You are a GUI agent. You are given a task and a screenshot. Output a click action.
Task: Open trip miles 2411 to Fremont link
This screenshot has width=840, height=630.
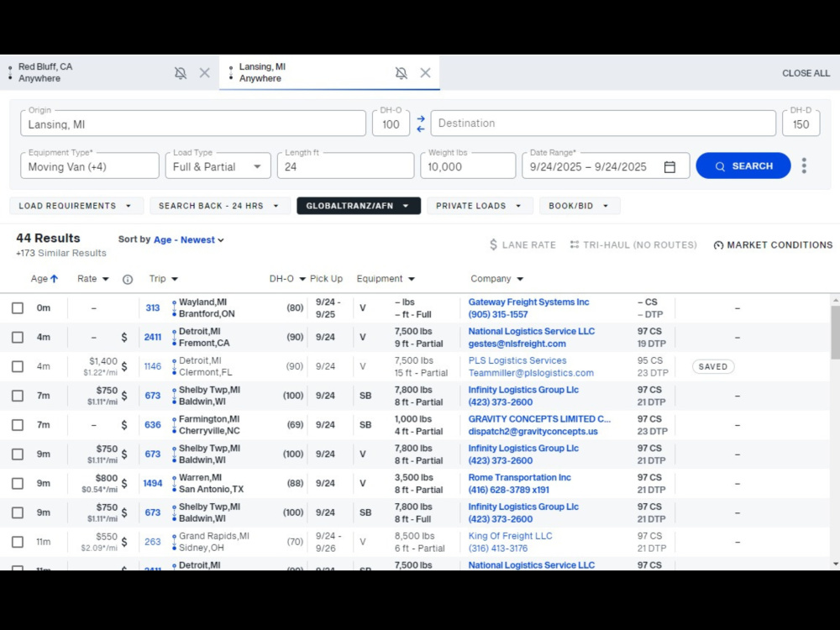pyautogui.click(x=153, y=338)
